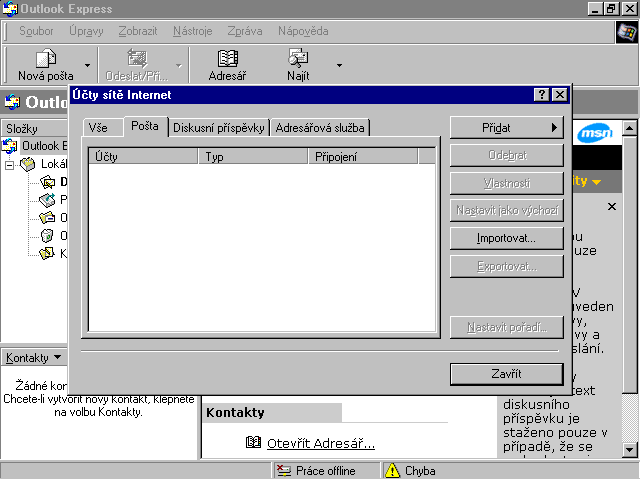Select the Drafts folder icon in tree
This screenshot has width=640, height=480.
47,253
